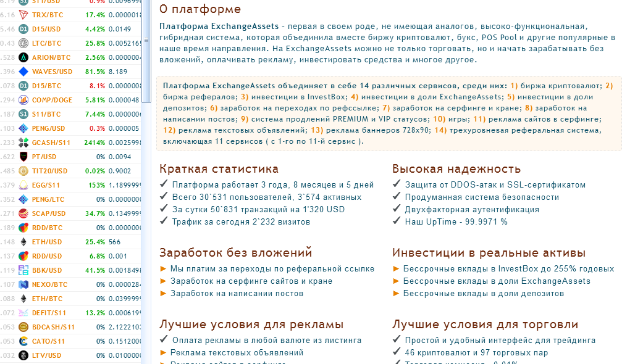Click 'Простой и удобный интерфейс для трейдинга'
622x364 pixels.
point(500,340)
